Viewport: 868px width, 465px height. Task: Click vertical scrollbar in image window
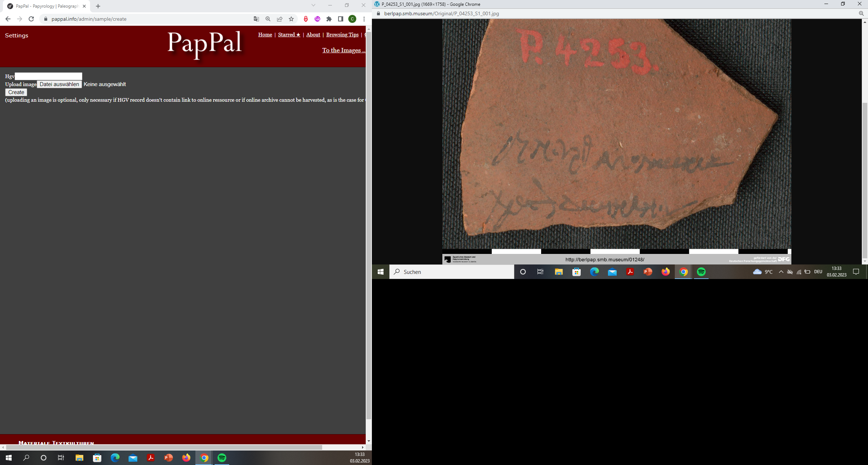pos(865,180)
